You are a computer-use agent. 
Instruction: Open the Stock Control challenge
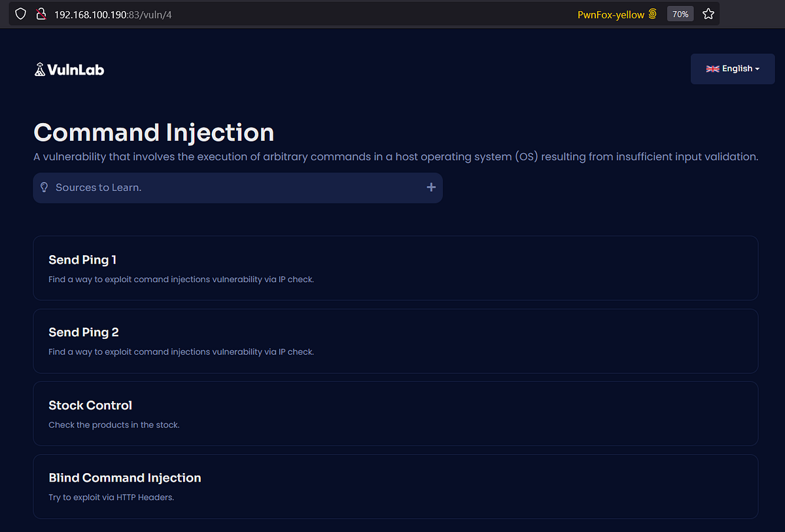click(x=395, y=414)
